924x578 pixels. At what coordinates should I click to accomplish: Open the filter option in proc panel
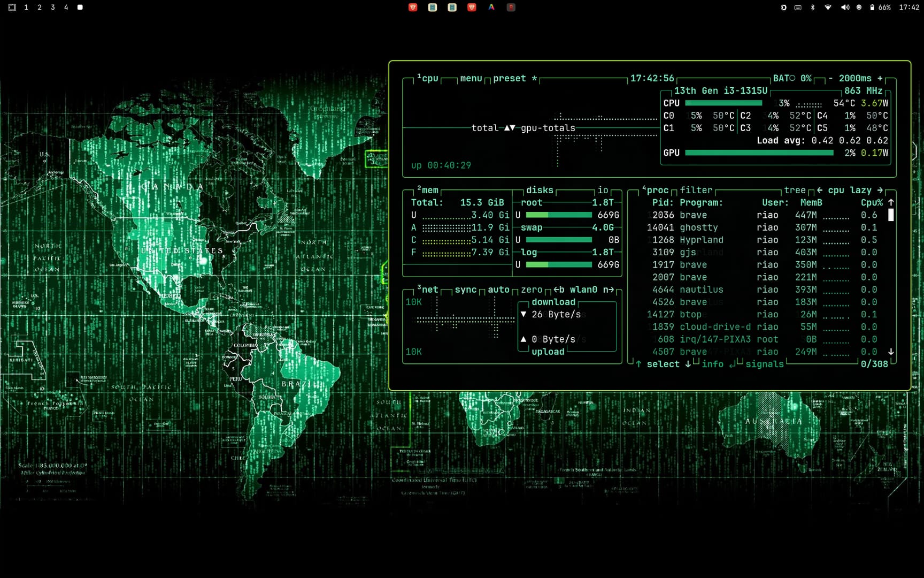click(696, 190)
